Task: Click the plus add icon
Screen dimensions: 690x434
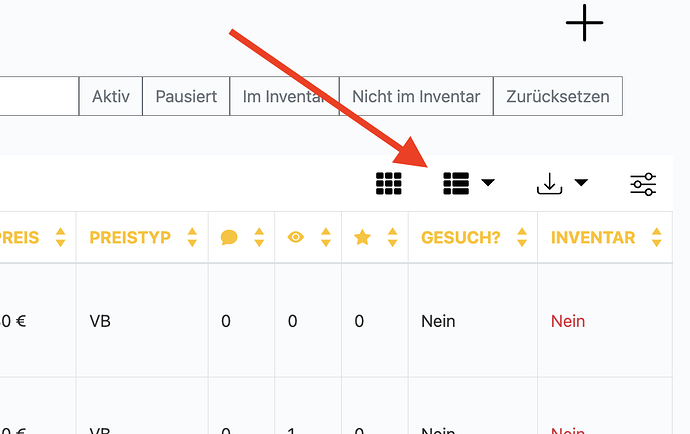Action: pyautogui.click(x=584, y=23)
